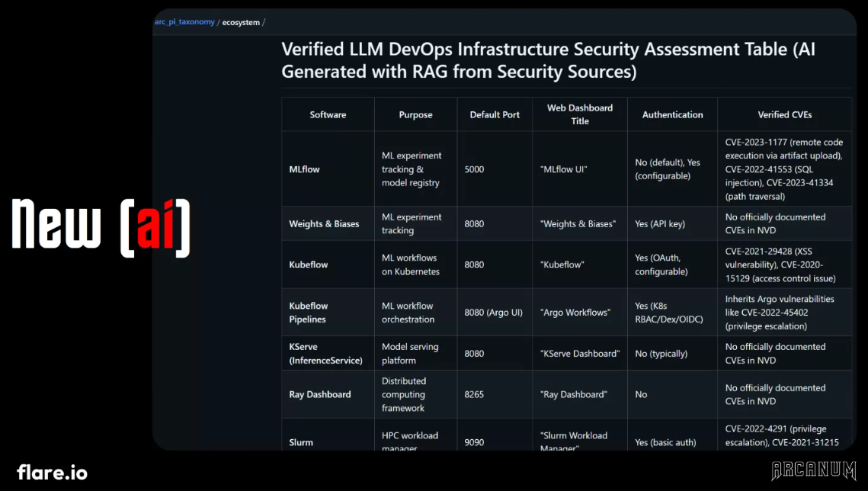Click the "Argo Workflows" dashboard title cell
This screenshot has width=868, height=491.
coord(580,312)
